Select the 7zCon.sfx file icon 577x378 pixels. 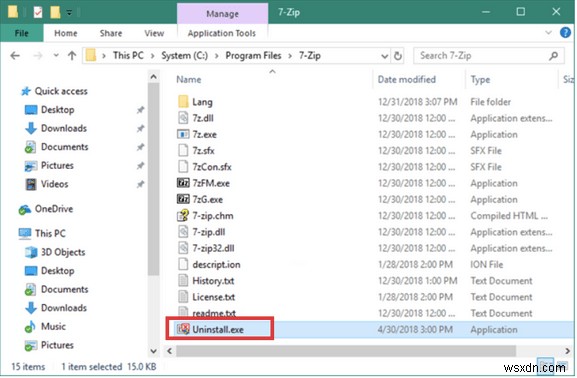coord(183,166)
